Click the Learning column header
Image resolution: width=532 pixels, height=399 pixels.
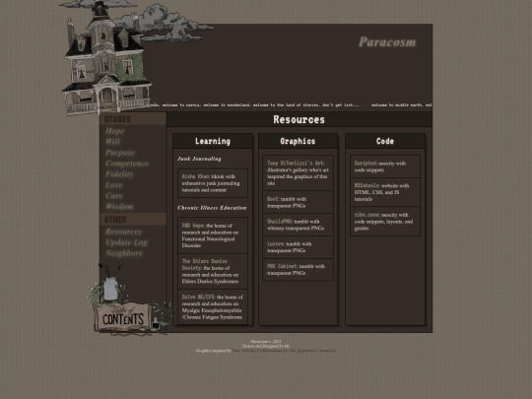click(x=213, y=141)
